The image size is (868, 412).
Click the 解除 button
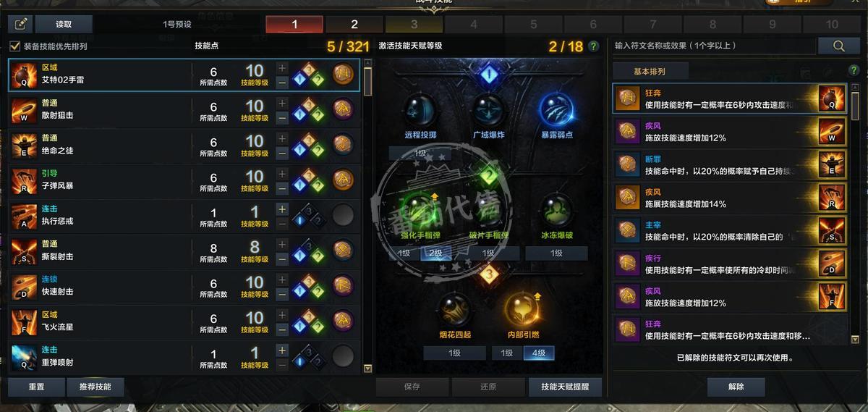(x=736, y=387)
